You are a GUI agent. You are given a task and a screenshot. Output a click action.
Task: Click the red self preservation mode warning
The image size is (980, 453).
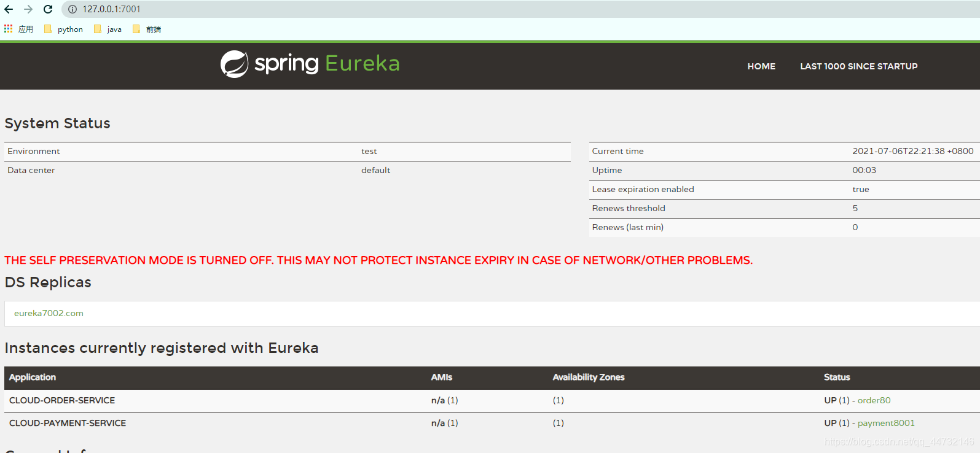tap(378, 260)
